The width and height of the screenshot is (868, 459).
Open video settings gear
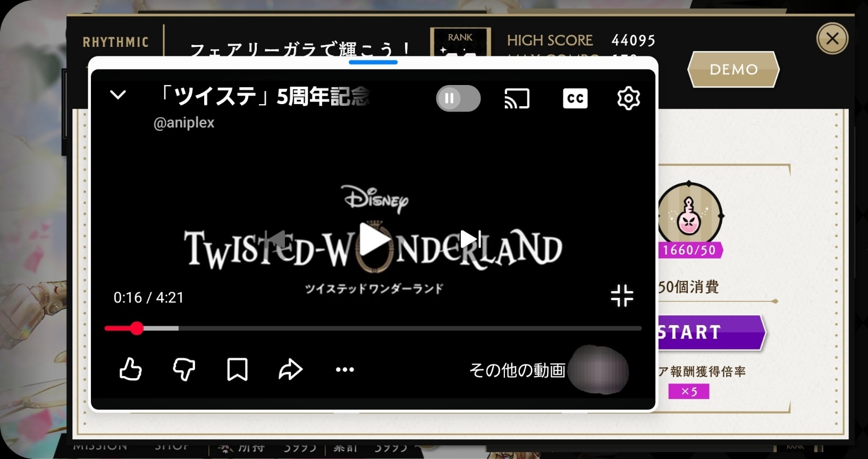(x=628, y=98)
